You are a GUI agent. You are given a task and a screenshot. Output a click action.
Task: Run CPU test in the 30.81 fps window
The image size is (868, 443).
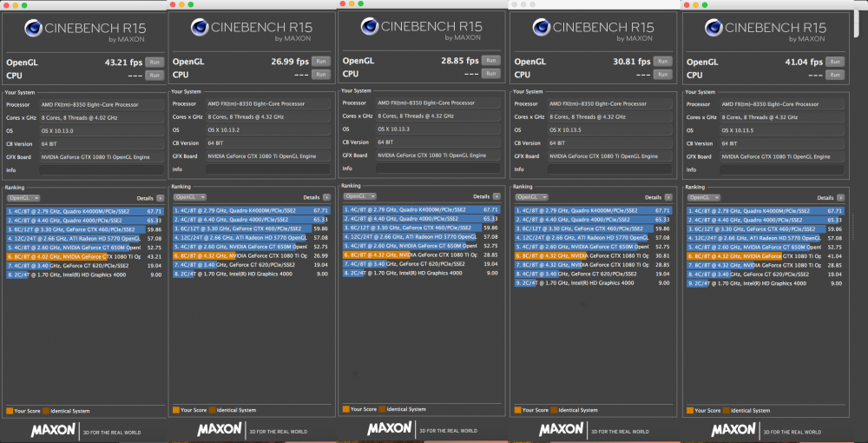pyautogui.click(x=662, y=75)
